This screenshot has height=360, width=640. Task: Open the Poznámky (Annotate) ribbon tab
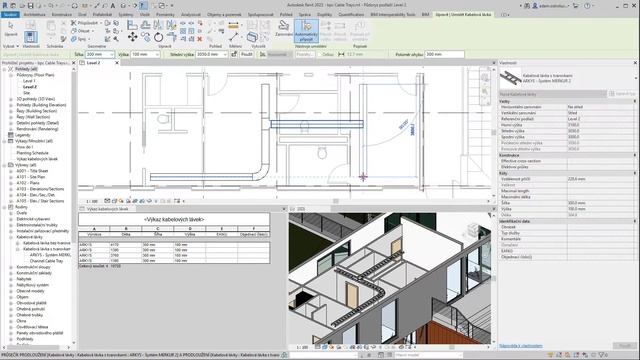pyautogui.click(x=165, y=15)
